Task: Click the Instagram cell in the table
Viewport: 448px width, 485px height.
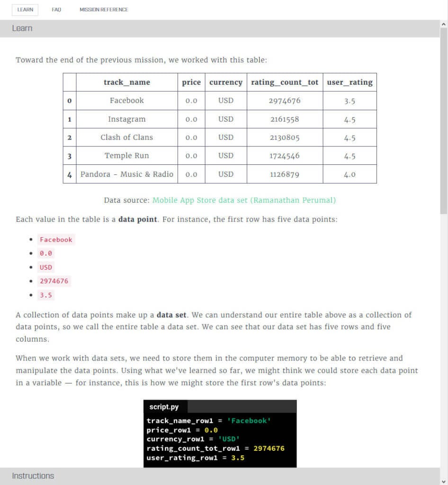Action: pyautogui.click(x=126, y=119)
